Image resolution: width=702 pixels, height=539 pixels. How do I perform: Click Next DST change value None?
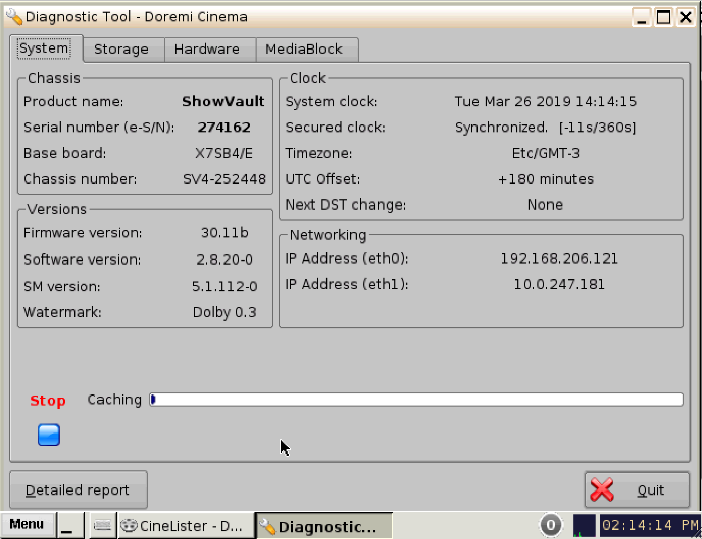[x=545, y=205]
